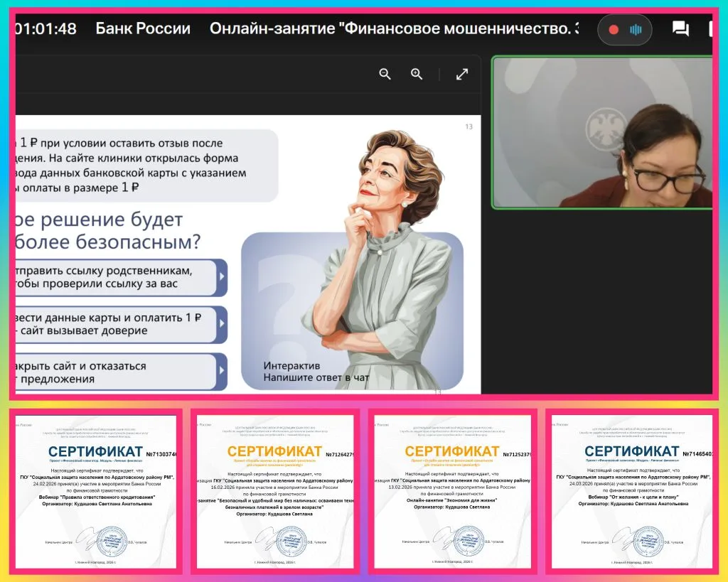Open the presenter's webcam video thumbnail
The height and width of the screenshot is (582, 728).
click(601, 131)
